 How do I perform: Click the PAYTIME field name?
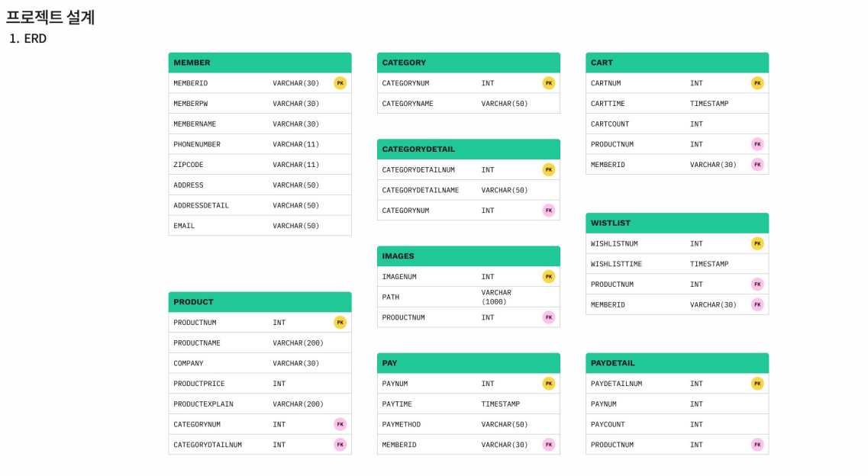[x=397, y=404]
